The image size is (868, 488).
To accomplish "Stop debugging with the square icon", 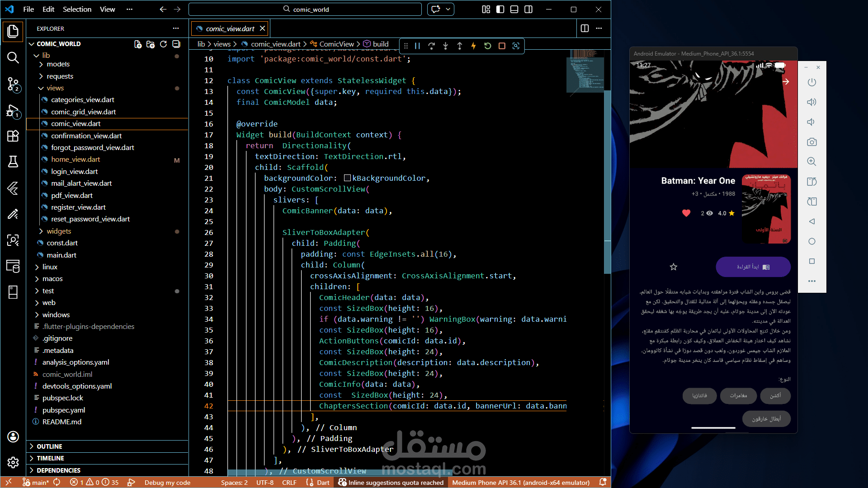I will [x=502, y=46].
